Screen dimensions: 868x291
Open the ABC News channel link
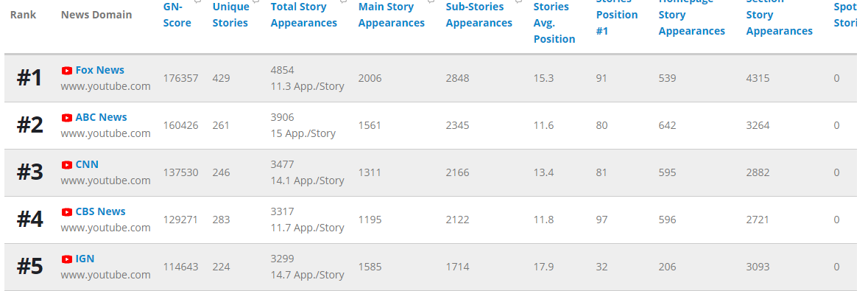pyautogui.click(x=102, y=118)
